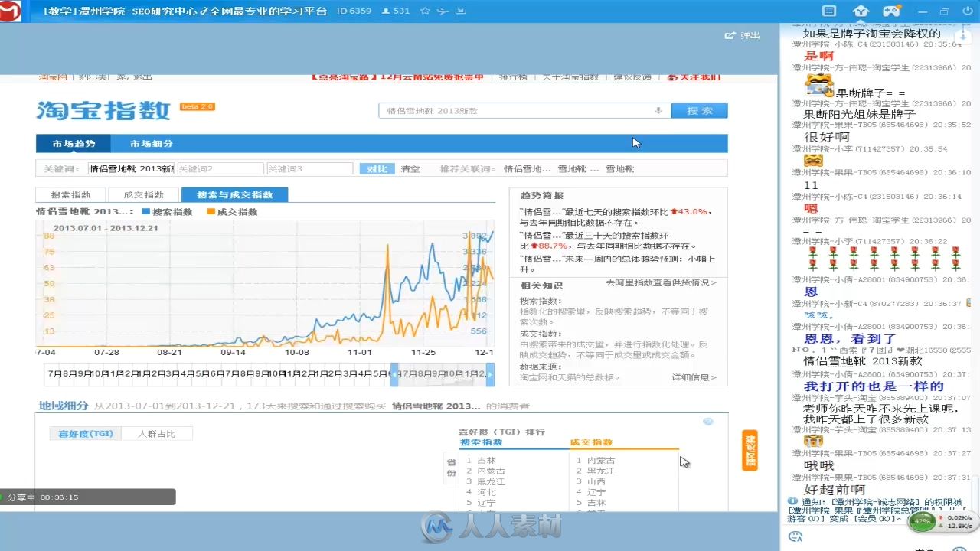Click the blue info notification icon in chat
Viewport: 980px width, 551px height.
(x=792, y=501)
